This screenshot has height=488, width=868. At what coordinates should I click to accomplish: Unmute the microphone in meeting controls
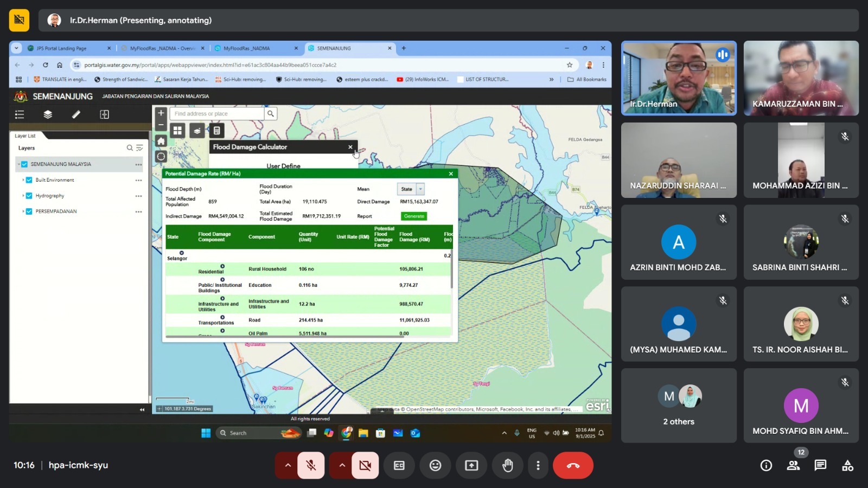[x=311, y=465]
